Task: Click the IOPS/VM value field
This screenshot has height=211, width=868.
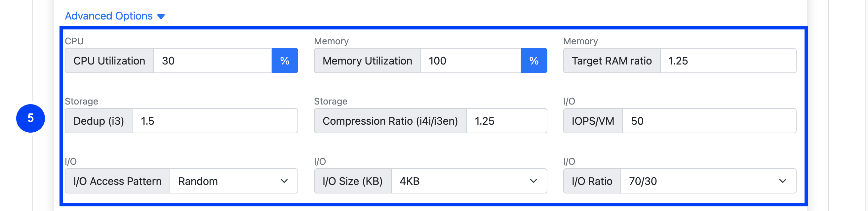Action: click(709, 121)
